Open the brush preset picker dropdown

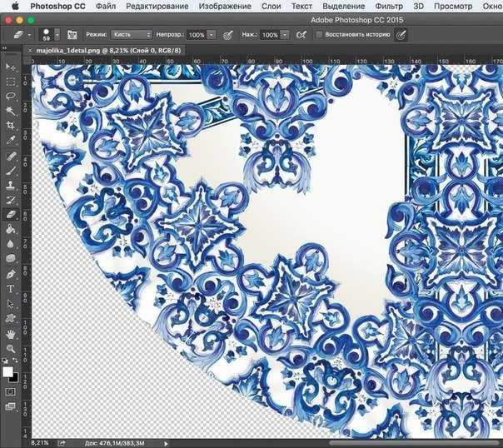[x=57, y=35]
